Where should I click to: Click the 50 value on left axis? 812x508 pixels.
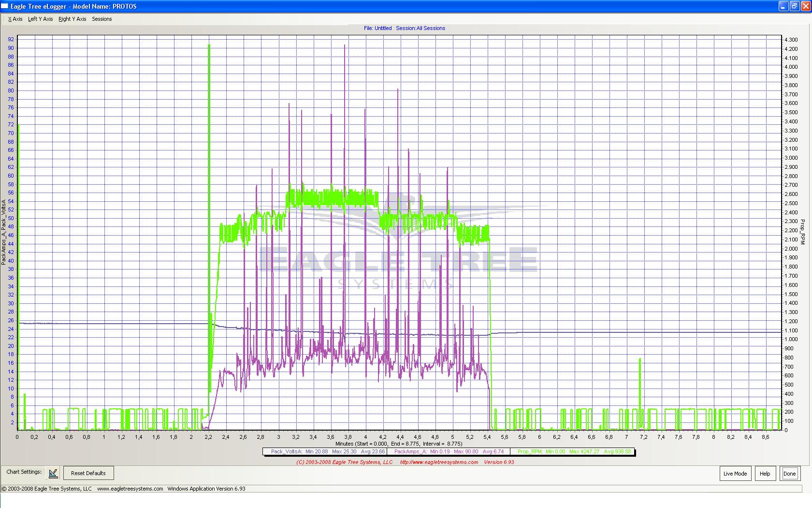click(11, 218)
